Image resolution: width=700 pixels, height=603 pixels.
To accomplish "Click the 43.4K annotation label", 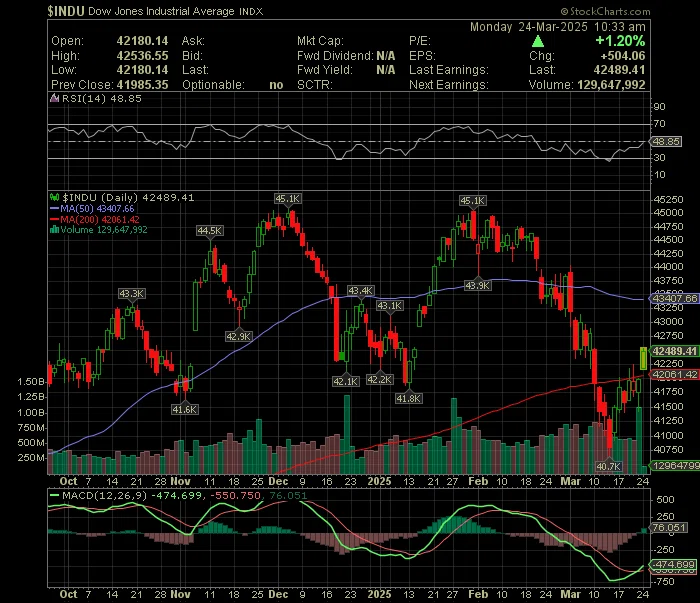I will point(360,291).
